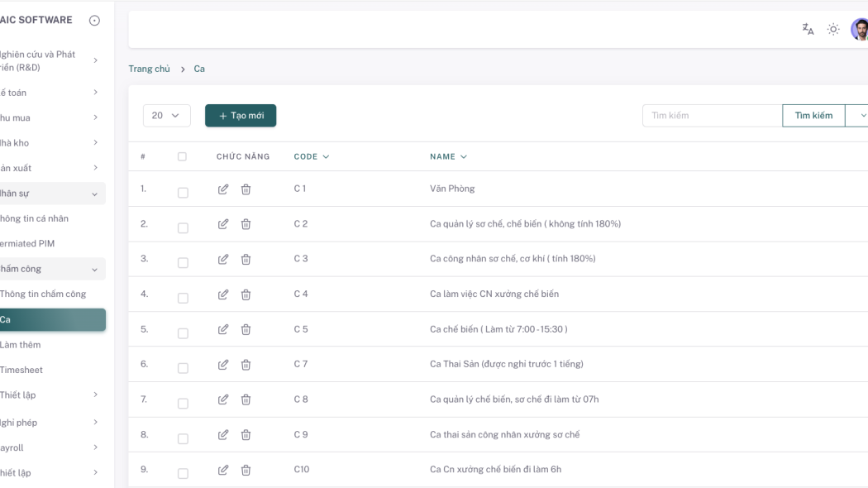Viewport: 868px width, 488px height.
Task: Open the Timesheet sidebar item
Action: pos(21,370)
